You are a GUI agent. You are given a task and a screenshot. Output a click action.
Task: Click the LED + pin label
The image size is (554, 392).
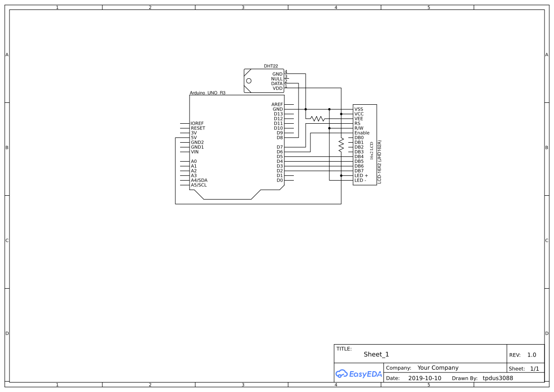361,176
